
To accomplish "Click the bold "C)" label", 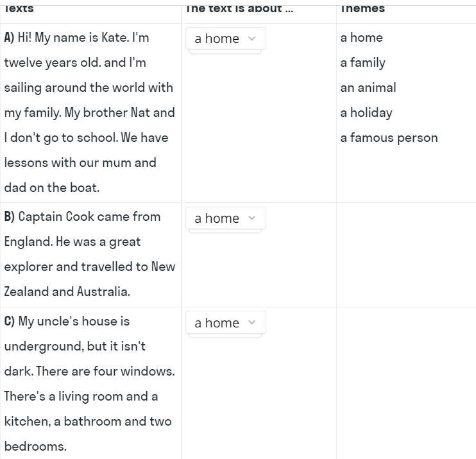I will point(9,322).
